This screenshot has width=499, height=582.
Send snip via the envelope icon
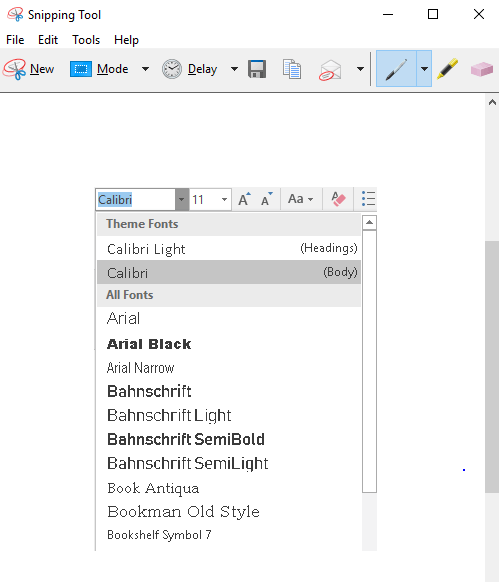330,70
